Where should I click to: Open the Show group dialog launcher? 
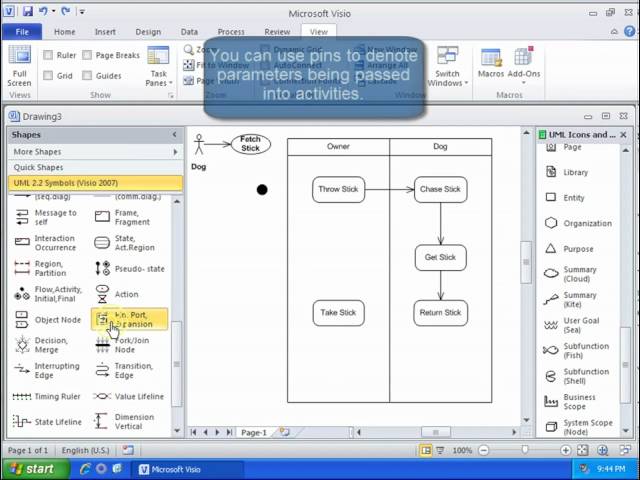(x=171, y=96)
